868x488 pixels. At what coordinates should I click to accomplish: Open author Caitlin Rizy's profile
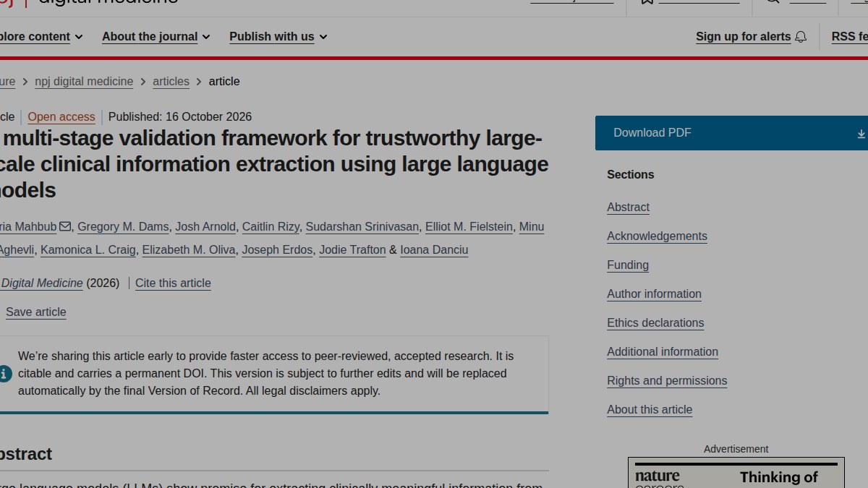271,227
